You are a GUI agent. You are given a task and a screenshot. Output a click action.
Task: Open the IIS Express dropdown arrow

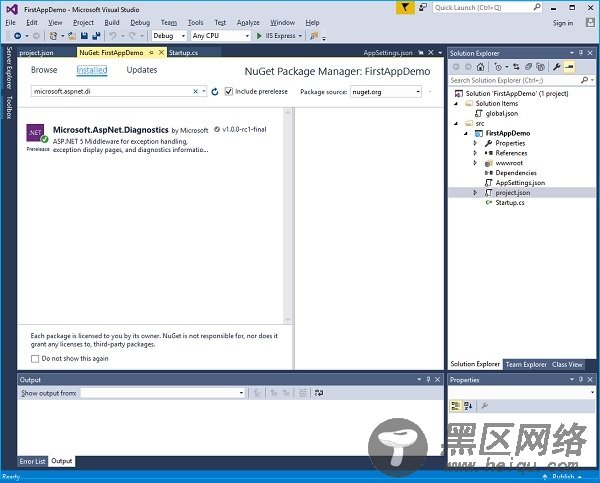click(x=300, y=36)
